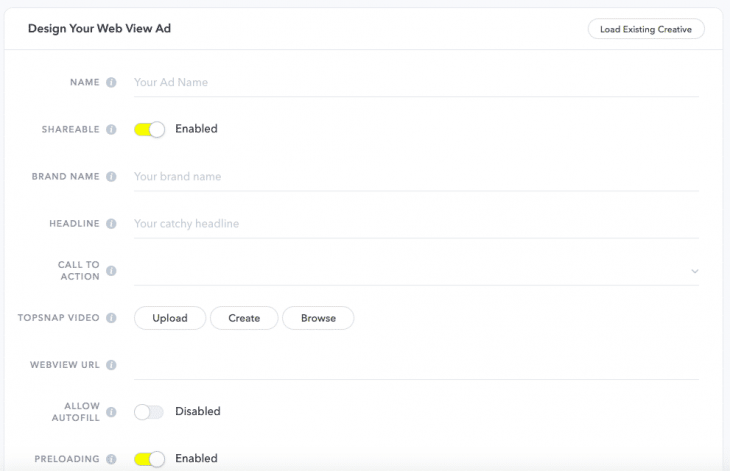
Task: Click the Topsnap Video info icon
Action: (111, 318)
